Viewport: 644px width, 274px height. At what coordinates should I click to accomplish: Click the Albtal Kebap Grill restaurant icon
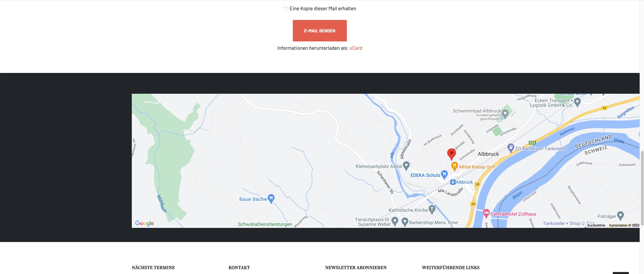454,166
